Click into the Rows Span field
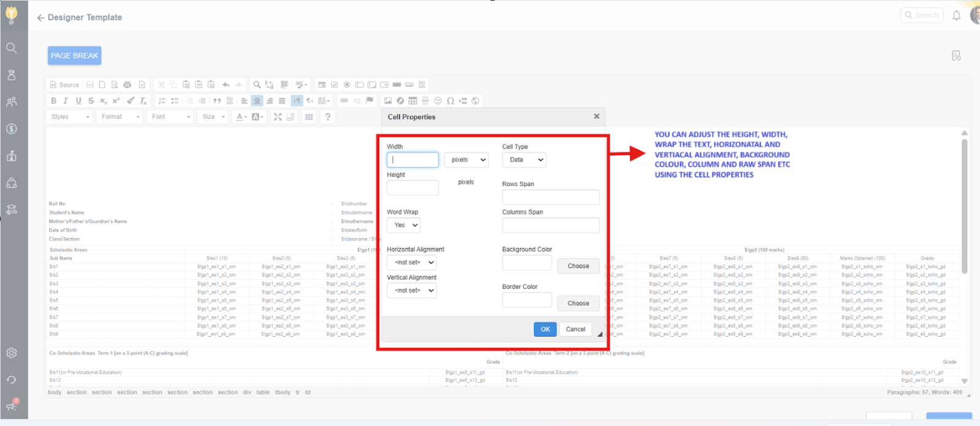Image resolution: width=980 pixels, height=426 pixels. [x=551, y=197]
